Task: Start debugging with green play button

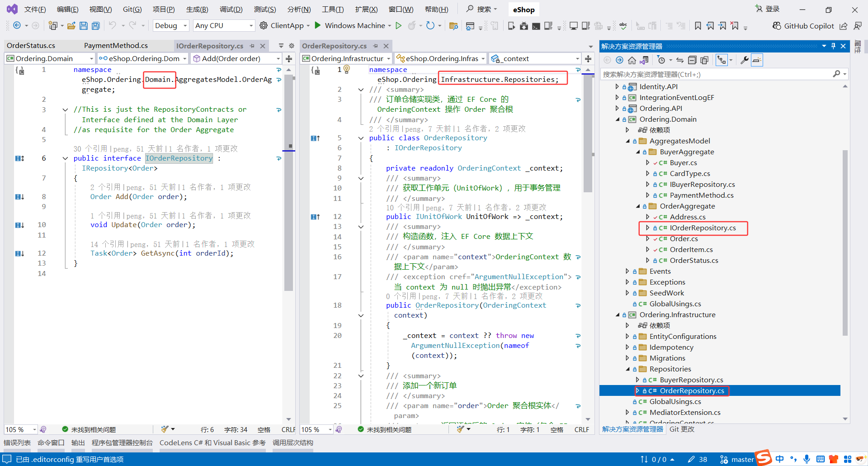Action: (318, 26)
